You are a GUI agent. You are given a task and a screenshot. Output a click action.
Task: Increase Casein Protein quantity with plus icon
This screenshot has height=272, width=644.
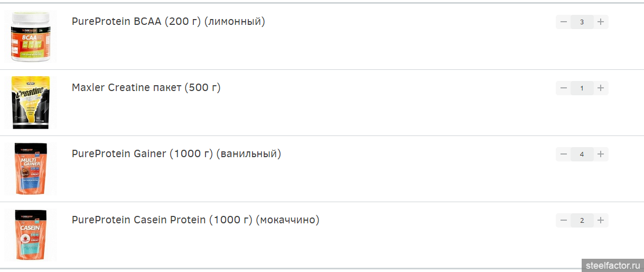(601, 220)
